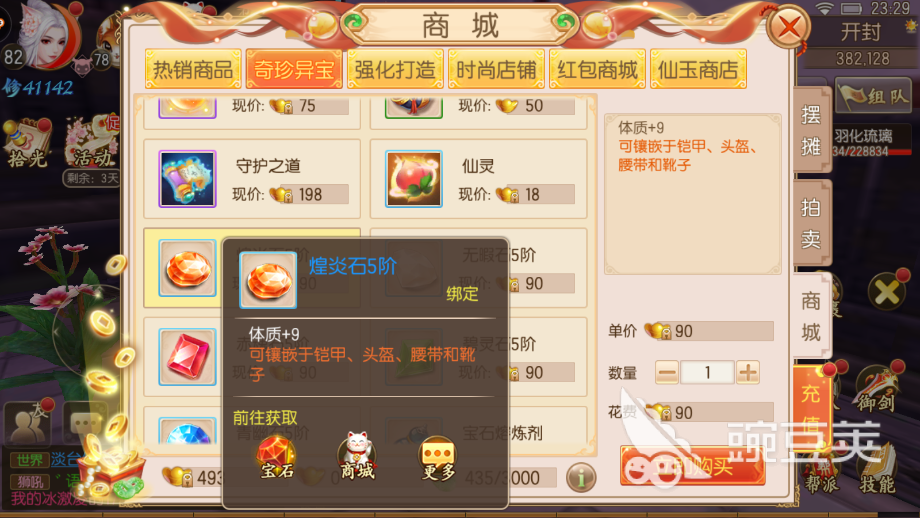This screenshot has width=920, height=518.
Task: Open the green info button
Action: (x=581, y=478)
